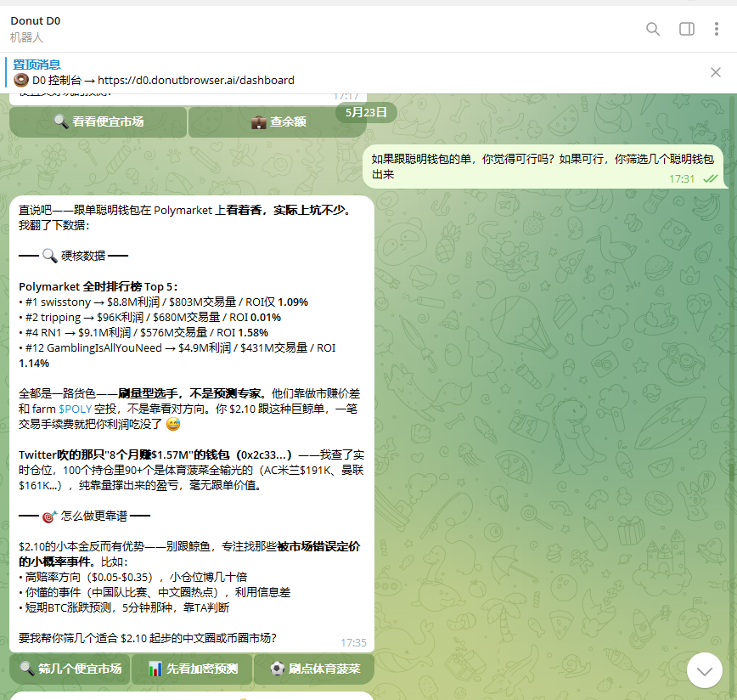Click the 高赔率方向 bullet line
This screenshot has width=737, height=700.
click(x=133, y=578)
